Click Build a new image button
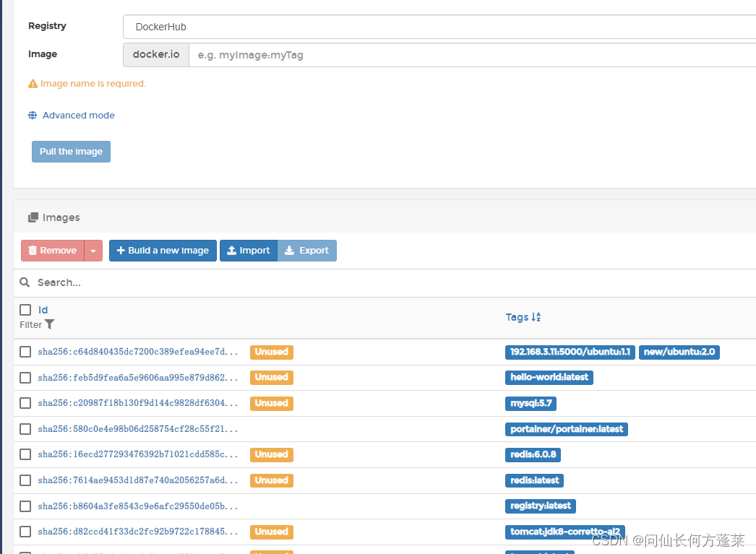The image size is (756, 554). pyautogui.click(x=163, y=251)
